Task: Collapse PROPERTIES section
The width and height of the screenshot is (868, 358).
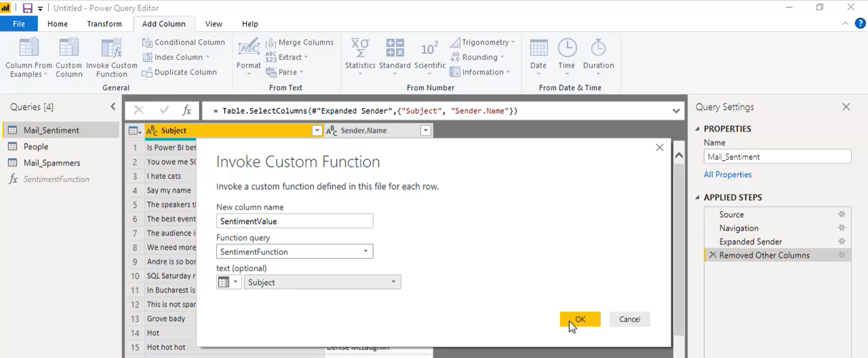Action: (698, 129)
